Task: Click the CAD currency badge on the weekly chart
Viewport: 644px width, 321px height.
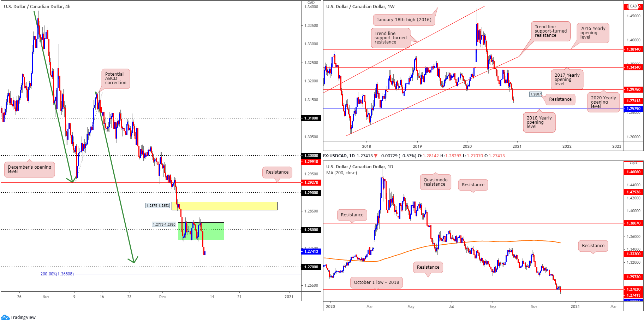Action: tap(633, 6)
